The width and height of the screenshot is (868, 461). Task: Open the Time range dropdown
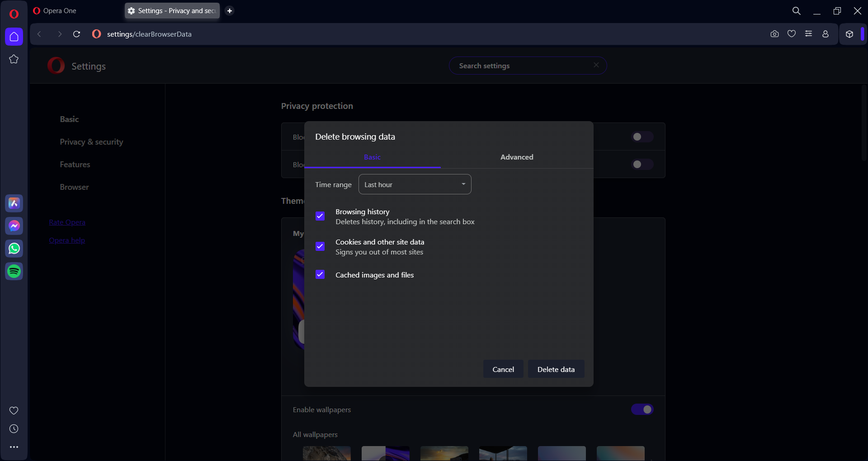click(x=415, y=184)
